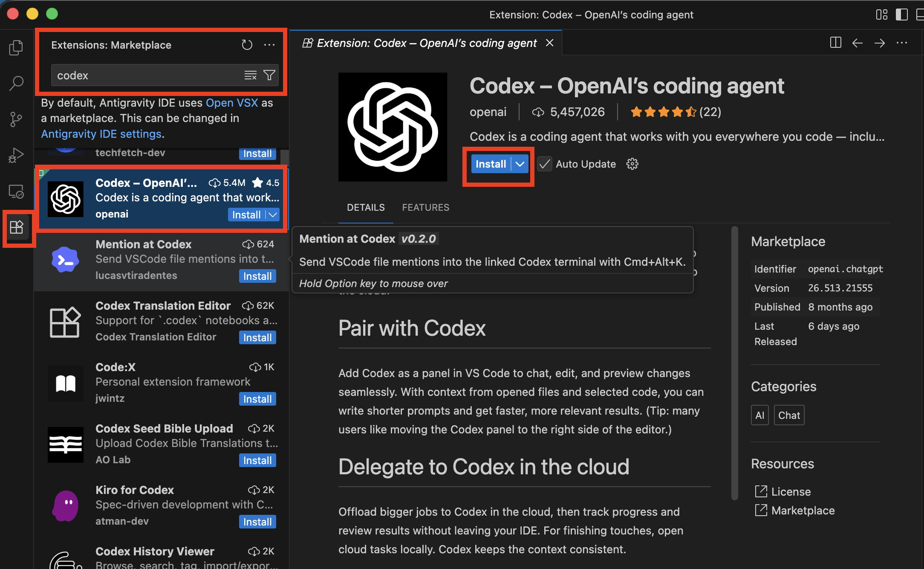Expand install options dropdown in Codex details
The image size is (924, 569).
pyautogui.click(x=520, y=164)
